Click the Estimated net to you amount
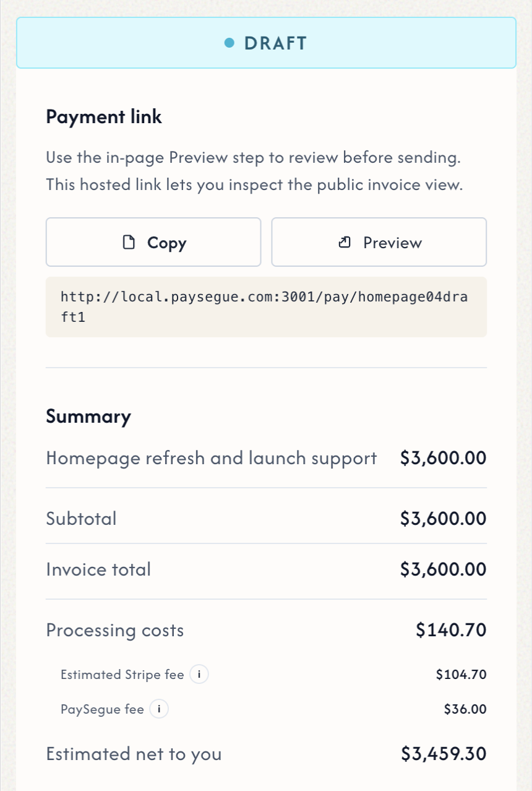 click(x=443, y=754)
